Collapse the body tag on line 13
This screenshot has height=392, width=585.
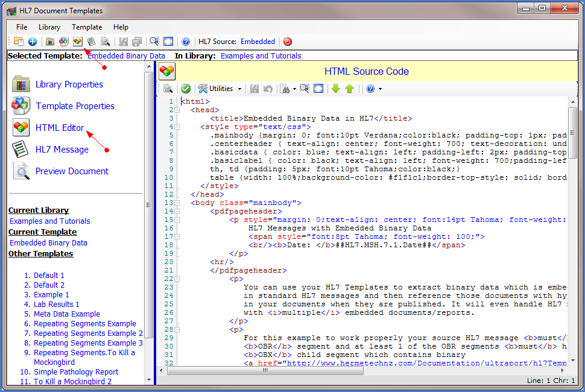pos(177,203)
